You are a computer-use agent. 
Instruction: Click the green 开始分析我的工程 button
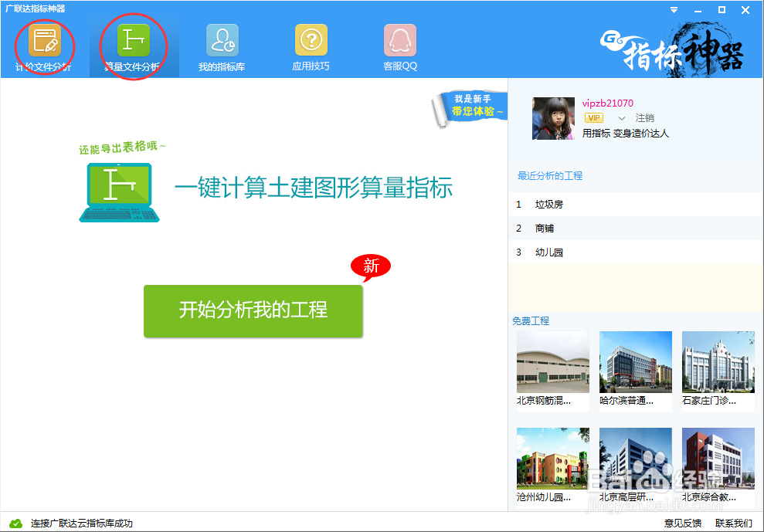[x=253, y=311]
